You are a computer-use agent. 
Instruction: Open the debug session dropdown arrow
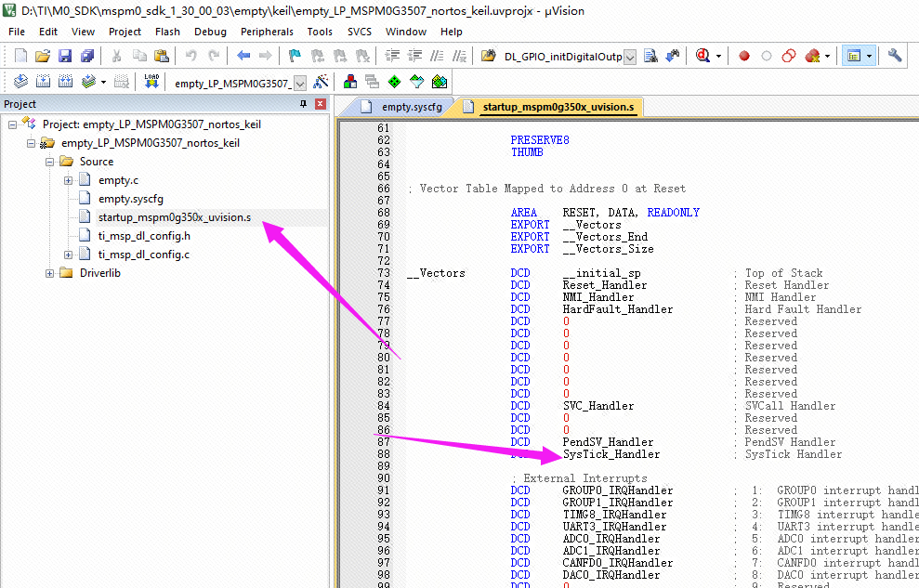click(718, 57)
